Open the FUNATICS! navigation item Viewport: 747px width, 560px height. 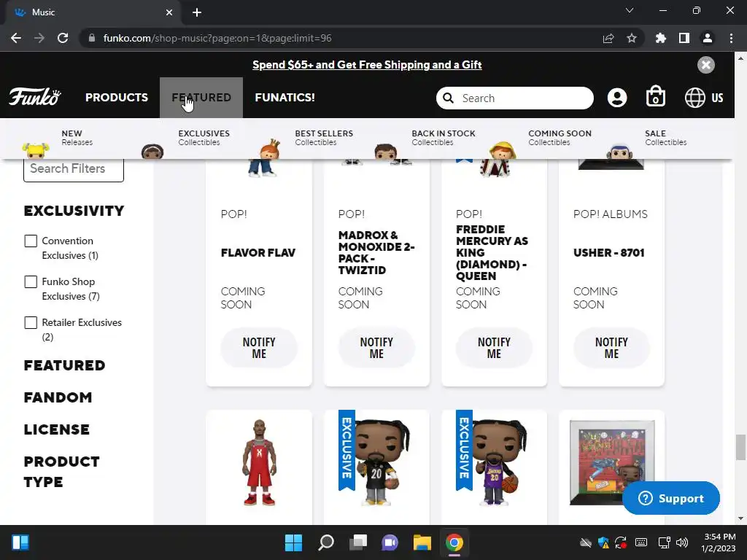click(x=285, y=97)
